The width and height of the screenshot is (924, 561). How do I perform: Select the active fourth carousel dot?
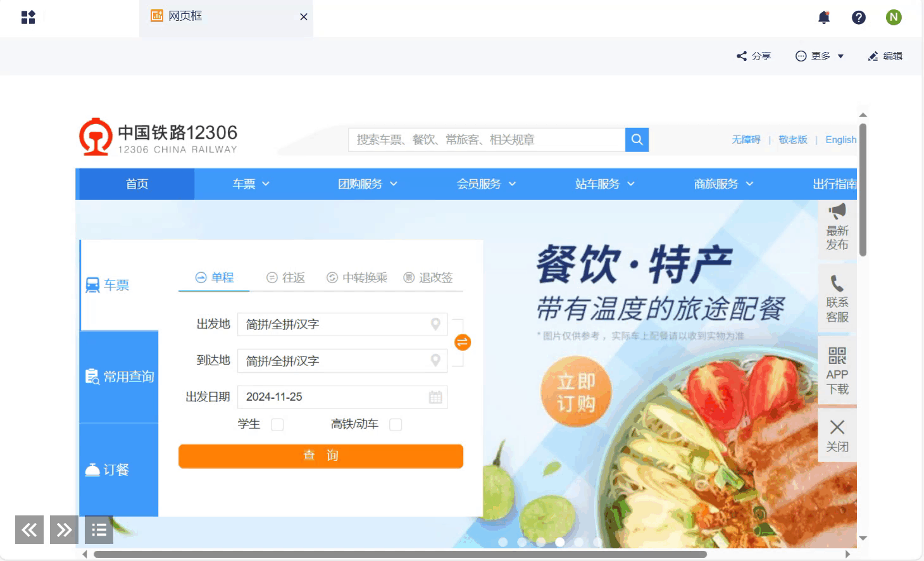pyautogui.click(x=560, y=542)
